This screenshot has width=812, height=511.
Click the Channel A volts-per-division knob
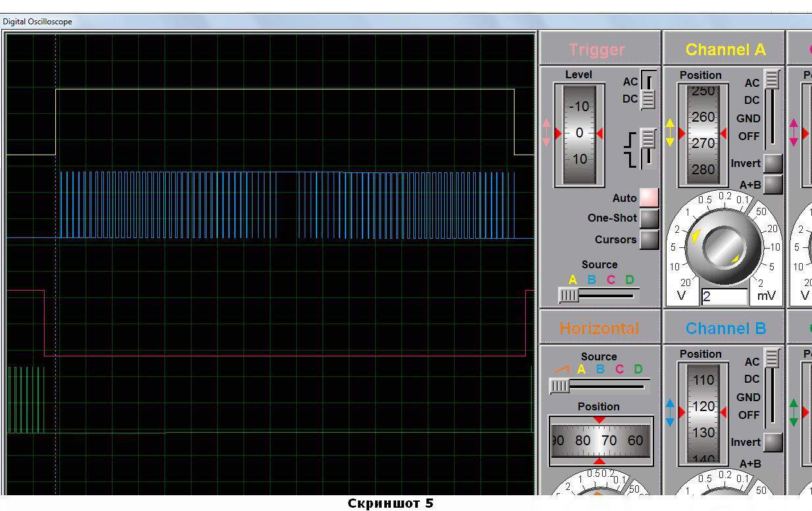point(723,247)
